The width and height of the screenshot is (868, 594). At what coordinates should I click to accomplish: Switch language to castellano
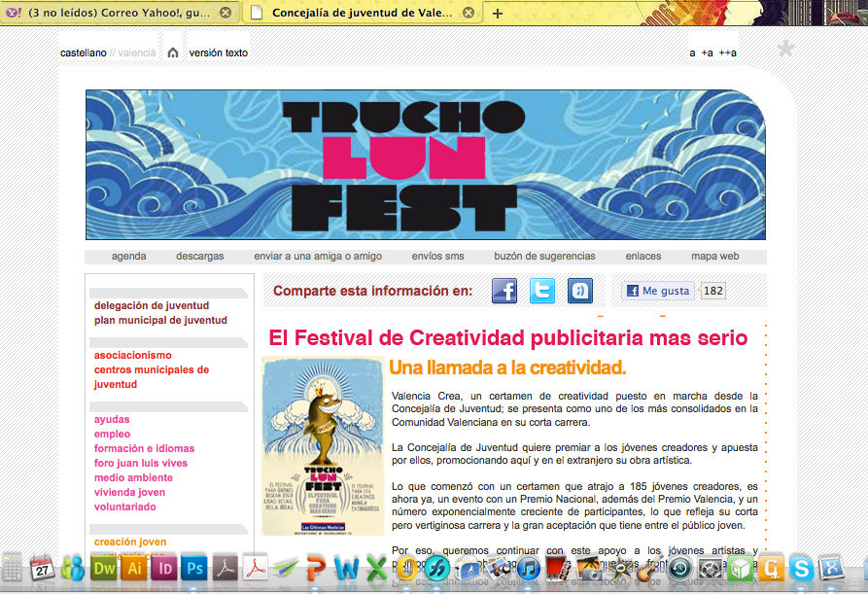83,53
